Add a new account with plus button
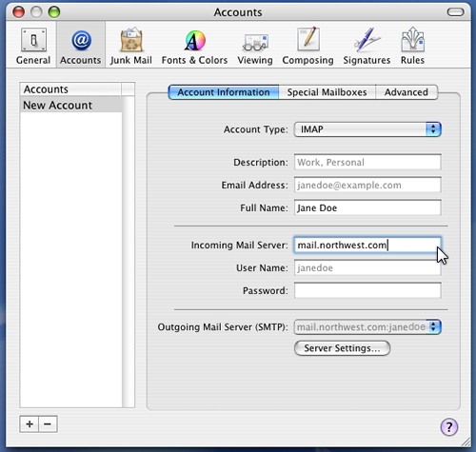This screenshot has height=452, width=476. [x=30, y=424]
